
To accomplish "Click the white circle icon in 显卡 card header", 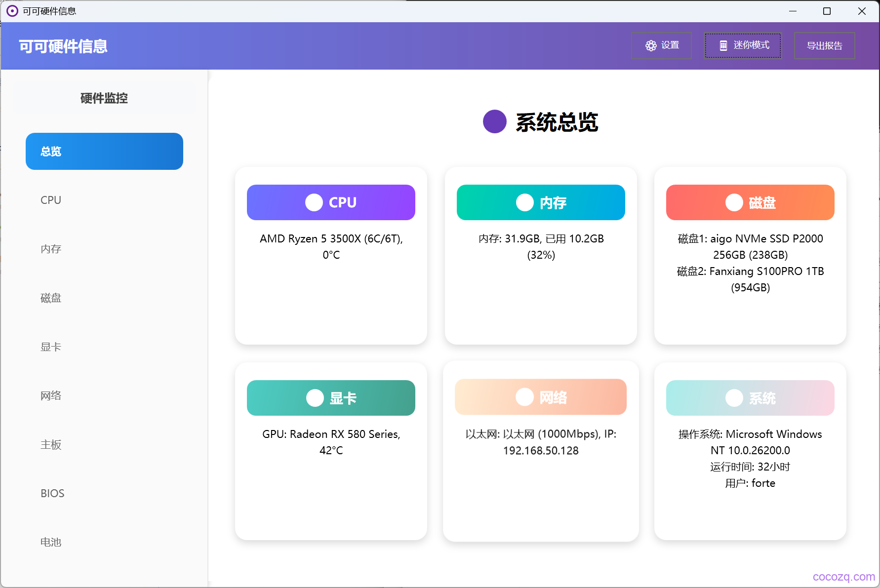I will coord(315,398).
